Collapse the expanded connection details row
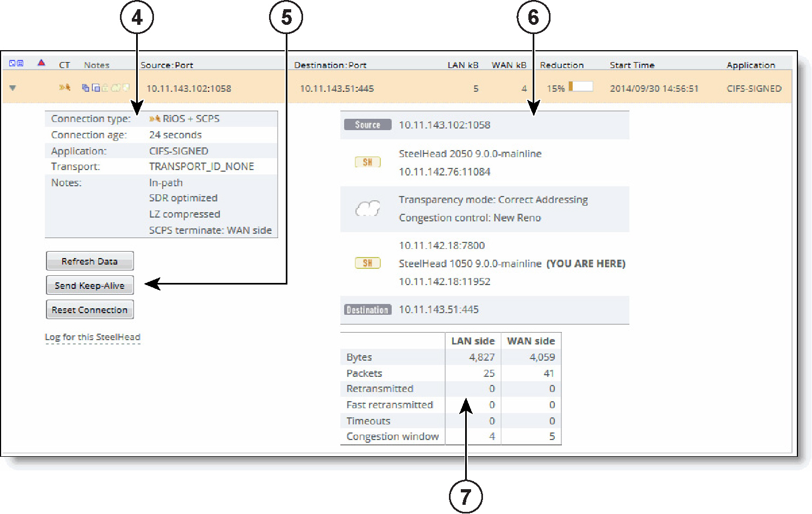 point(12,88)
